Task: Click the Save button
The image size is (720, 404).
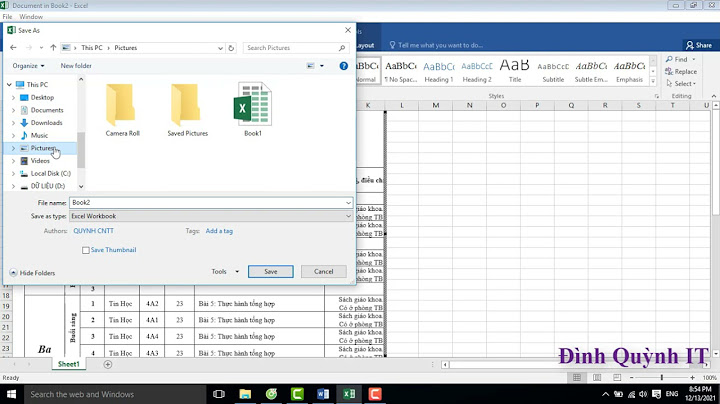Action: click(270, 271)
